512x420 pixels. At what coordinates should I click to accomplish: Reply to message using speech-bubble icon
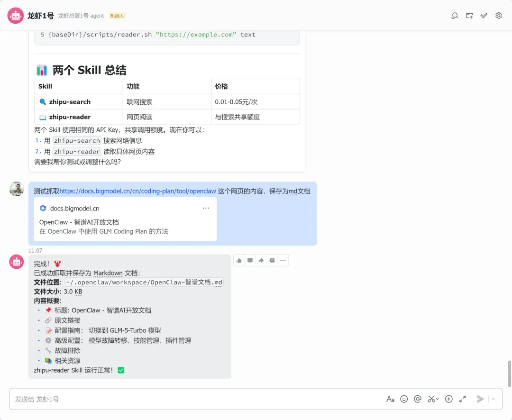coord(250,260)
